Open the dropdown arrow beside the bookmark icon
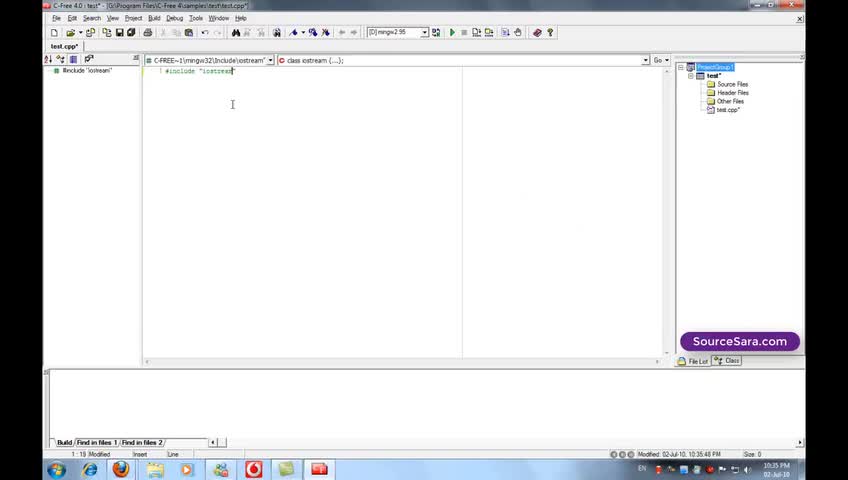 click(x=303, y=32)
